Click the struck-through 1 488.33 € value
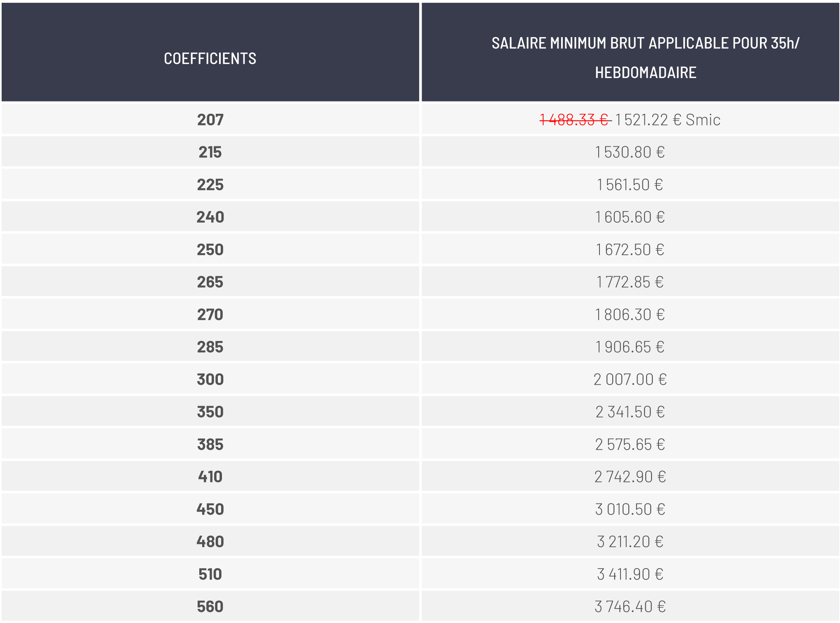840x623 pixels. 575,120
